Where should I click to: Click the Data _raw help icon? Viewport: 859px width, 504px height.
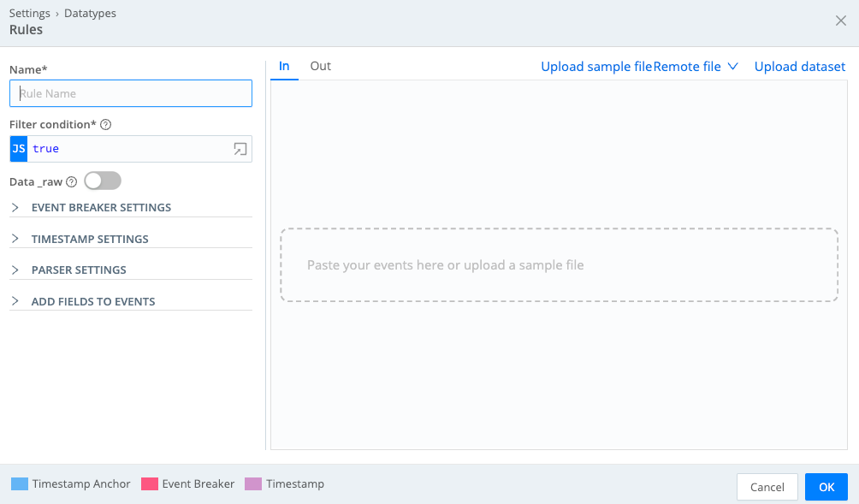click(x=72, y=182)
